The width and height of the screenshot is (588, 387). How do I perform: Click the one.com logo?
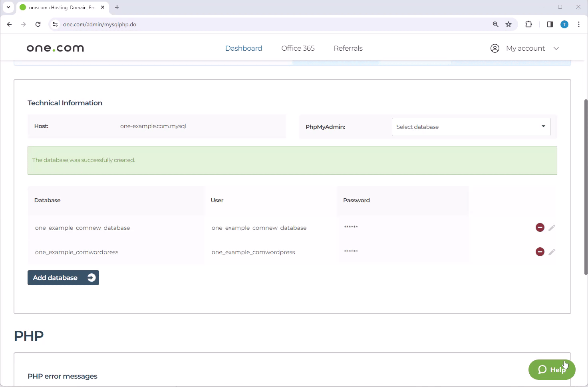point(55,48)
